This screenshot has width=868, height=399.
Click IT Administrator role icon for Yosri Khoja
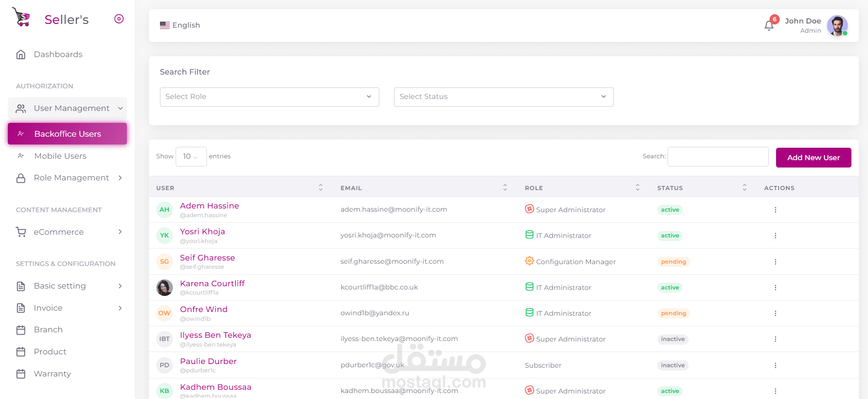pyautogui.click(x=530, y=235)
